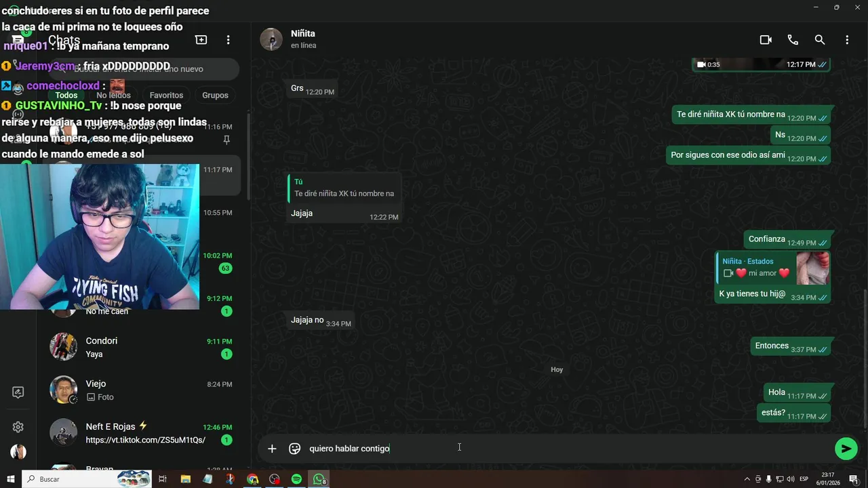
Task: Click the "Hola" sent message
Action: tap(797, 393)
